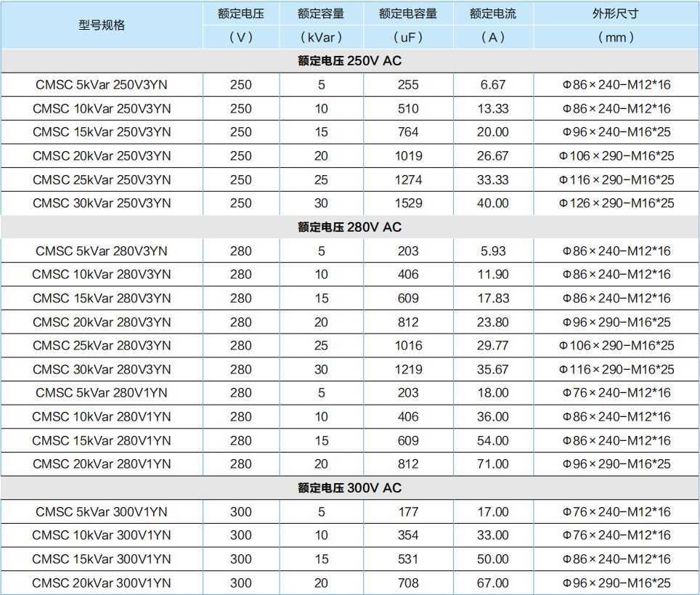The image size is (700, 595).
Task: Click model CMSC 10kVar 280V1YN
Action: tap(102, 417)
